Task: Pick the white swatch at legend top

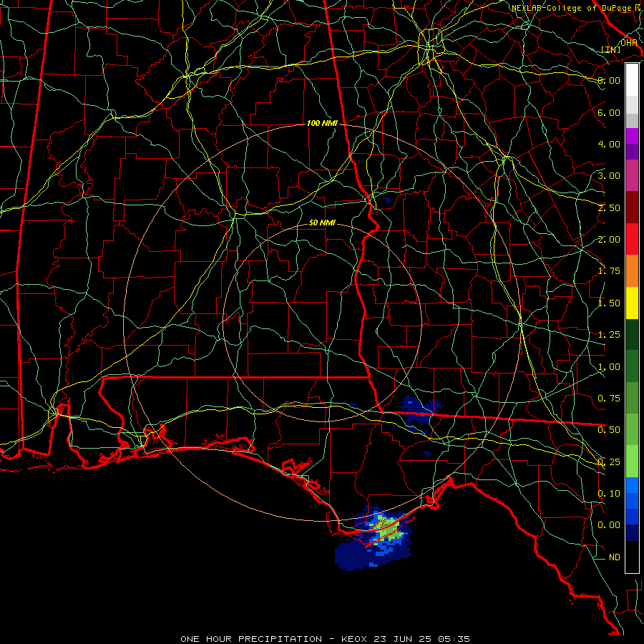Action: (632, 79)
